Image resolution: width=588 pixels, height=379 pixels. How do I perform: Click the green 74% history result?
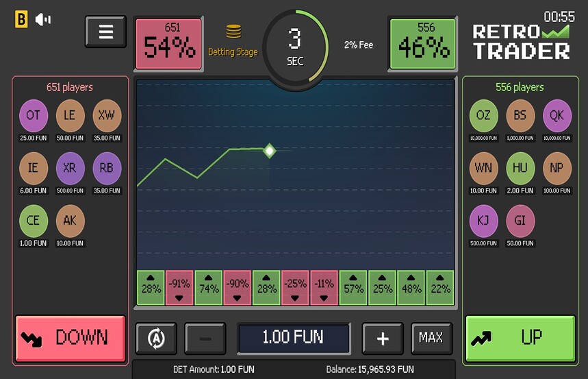click(209, 288)
